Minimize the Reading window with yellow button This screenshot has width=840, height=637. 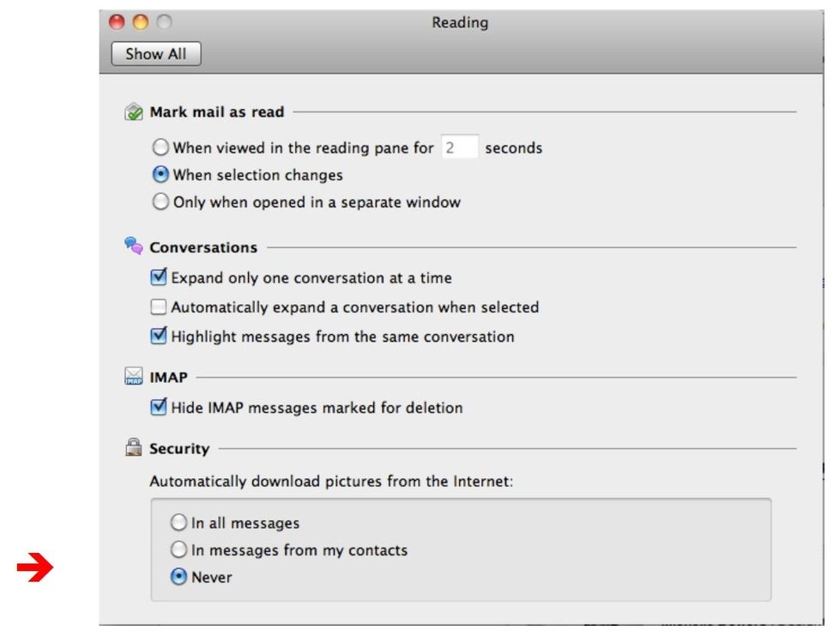(140, 23)
